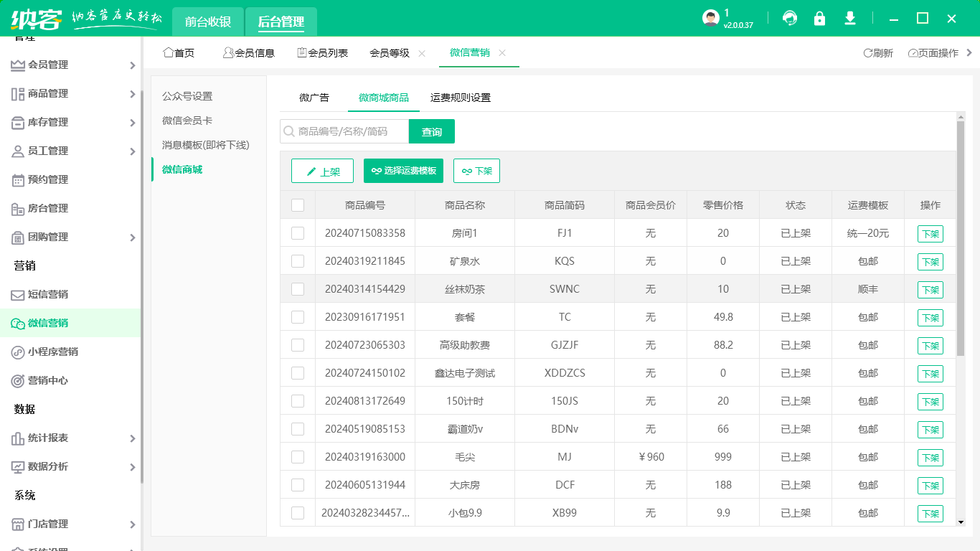
Task: Click the download icon in title bar
Action: click(x=850, y=19)
